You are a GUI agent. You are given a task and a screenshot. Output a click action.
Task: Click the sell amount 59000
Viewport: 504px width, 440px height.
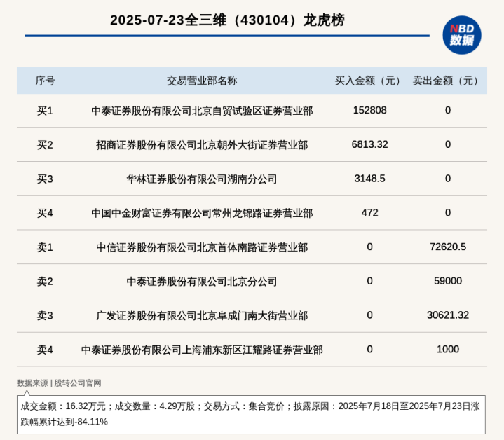448,281
